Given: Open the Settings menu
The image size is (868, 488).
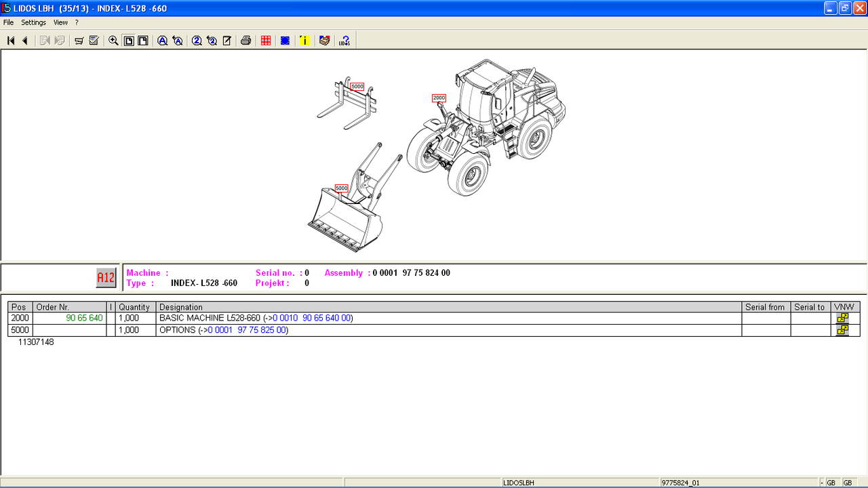Looking at the screenshot, I should 33,22.
